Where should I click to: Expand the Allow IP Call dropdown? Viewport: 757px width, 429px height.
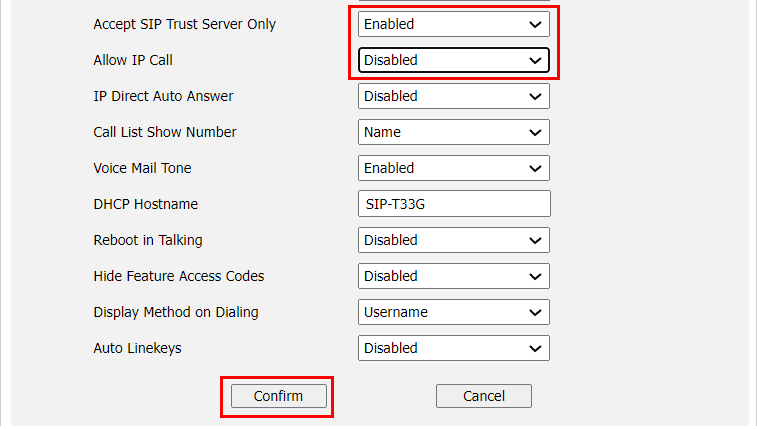click(453, 60)
